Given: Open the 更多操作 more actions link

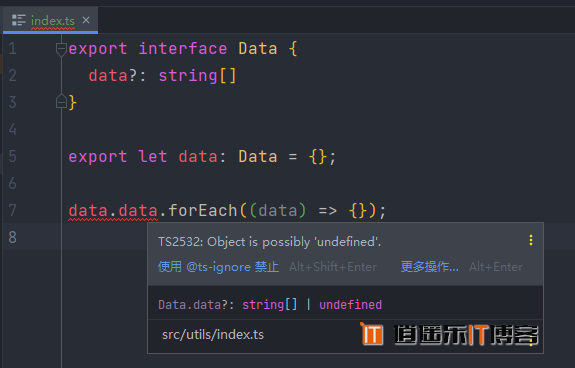Looking at the screenshot, I should pyautogui.click(x=429, y=267).
